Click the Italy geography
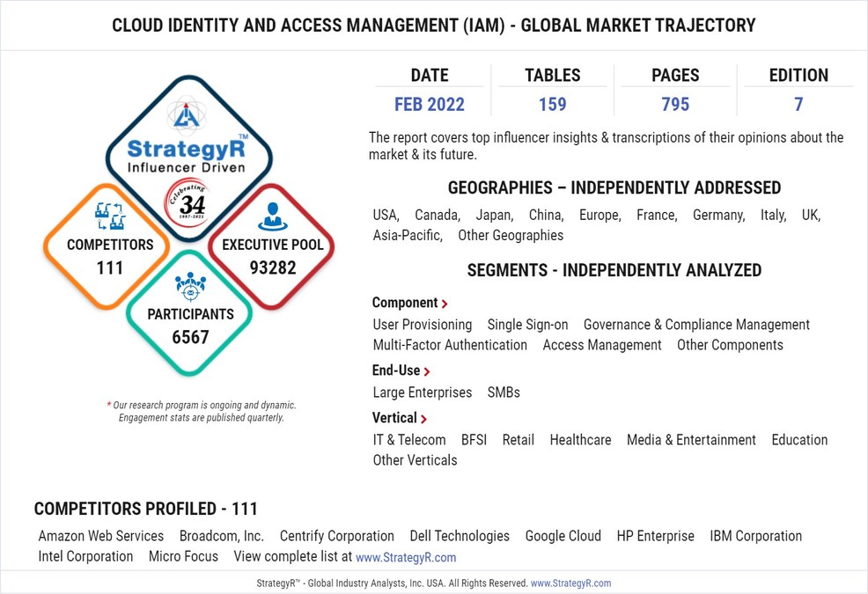 coord(773,215)
